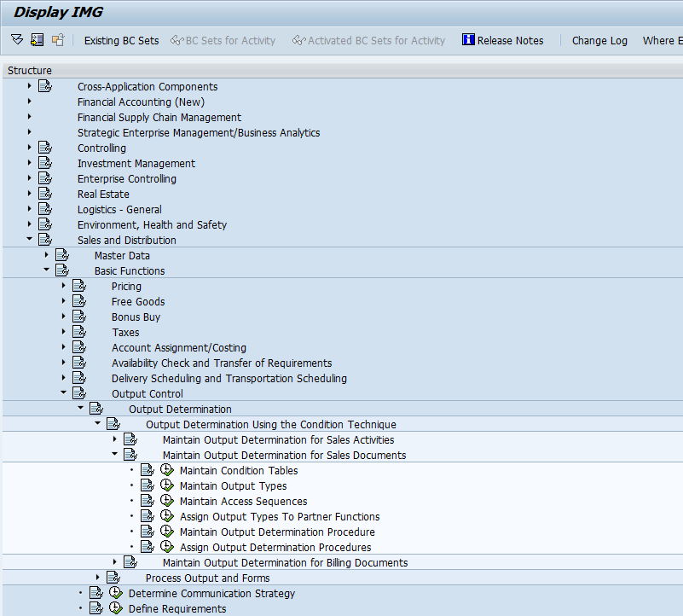Select Logistics - General tree entry
Image resolution: width=683 pixels, height=616 pixels.
tap(119, 209)
